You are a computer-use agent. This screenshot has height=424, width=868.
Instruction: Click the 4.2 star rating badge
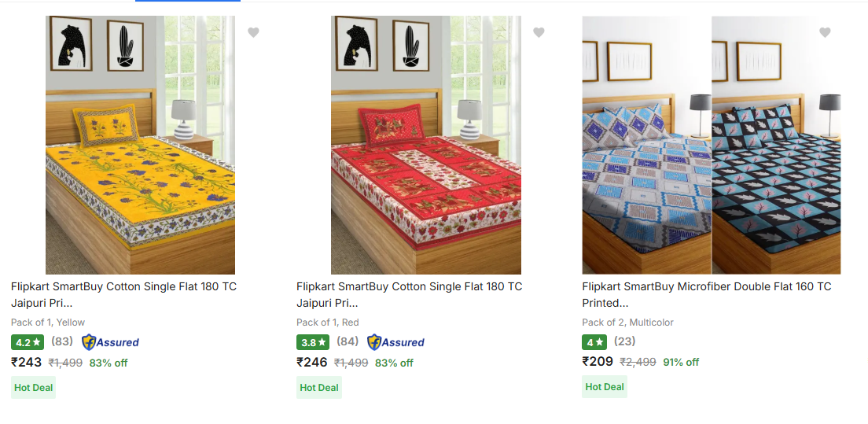28,342
